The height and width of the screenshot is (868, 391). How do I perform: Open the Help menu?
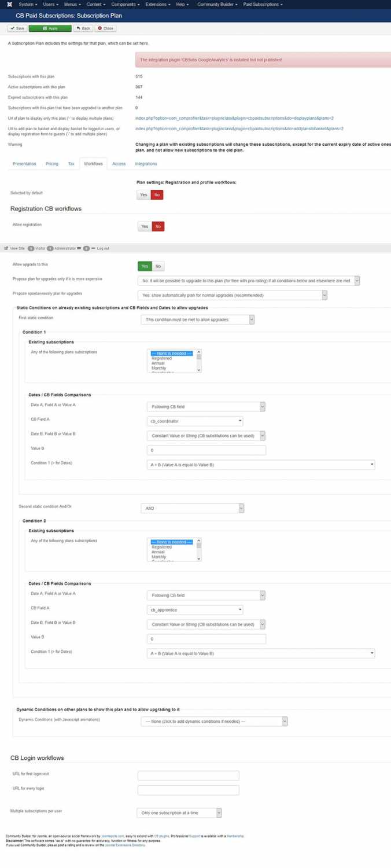pos(182,4)
